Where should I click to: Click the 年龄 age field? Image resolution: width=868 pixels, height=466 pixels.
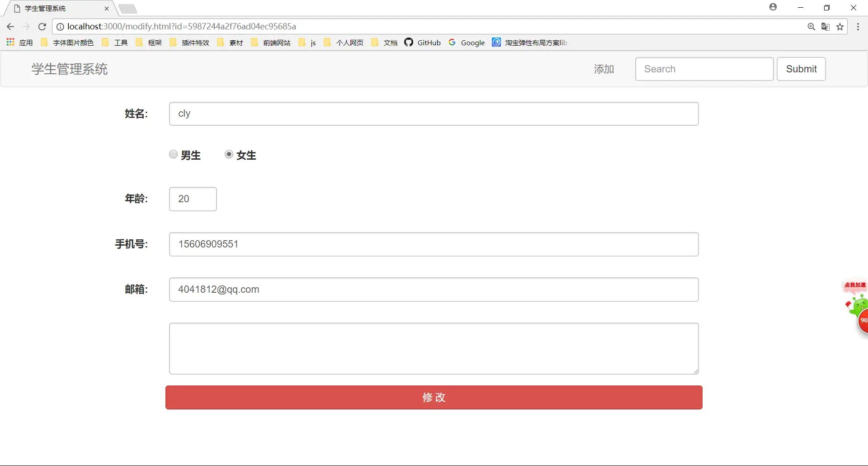point(193,199)
